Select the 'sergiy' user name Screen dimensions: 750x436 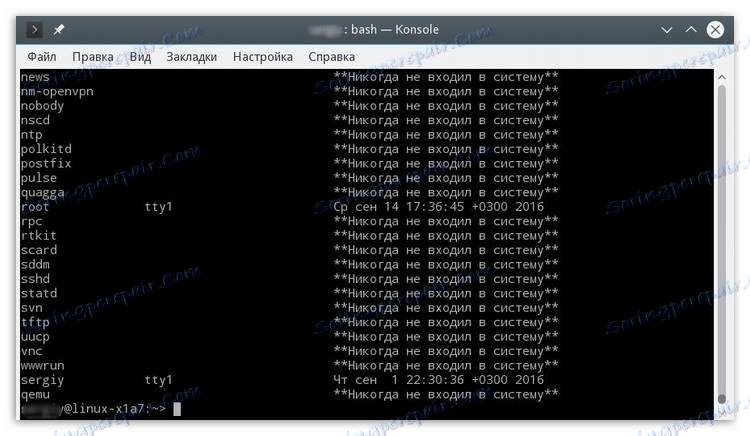(x=42, y=381)
